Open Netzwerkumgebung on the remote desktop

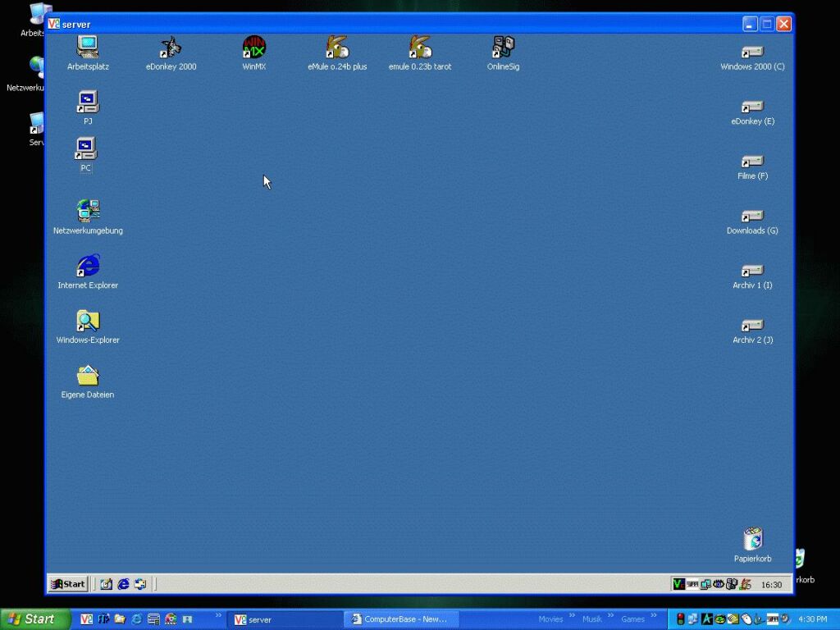(88, 217)
